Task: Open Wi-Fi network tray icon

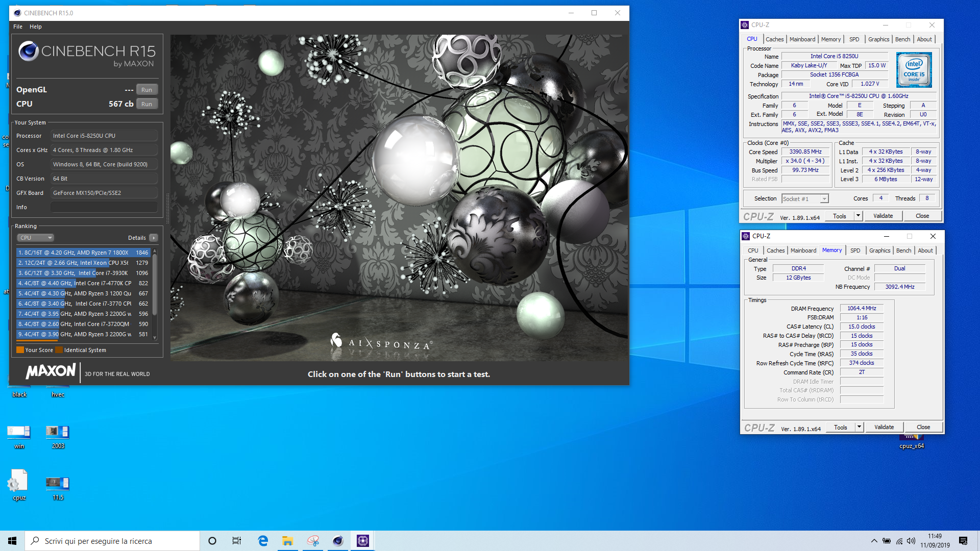Action: [x=899, y=541]
